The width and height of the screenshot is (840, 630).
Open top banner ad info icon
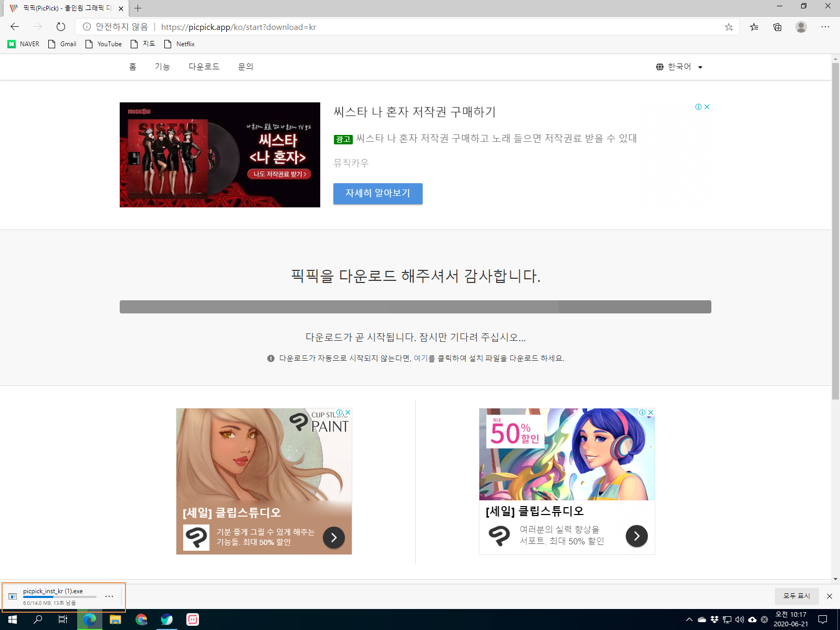click(x=698, y=107)
